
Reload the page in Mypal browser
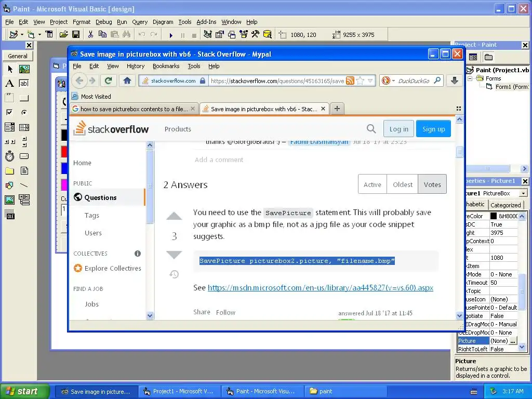(108, 81)
